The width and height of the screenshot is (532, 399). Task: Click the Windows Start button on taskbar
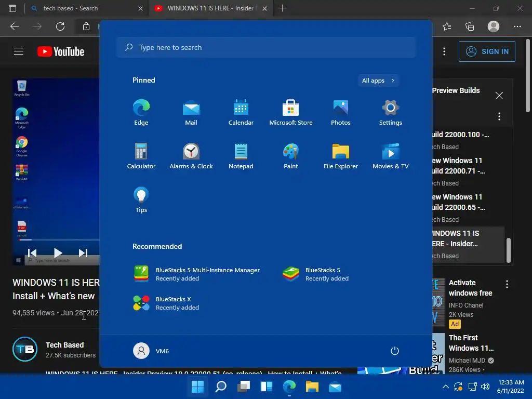pos(197,387)
